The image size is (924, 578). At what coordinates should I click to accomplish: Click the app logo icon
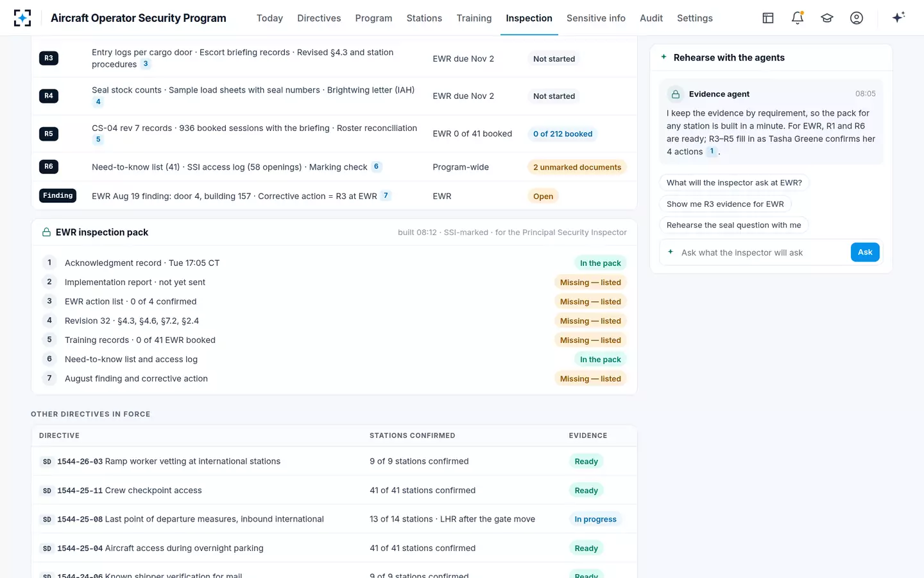point(22,18)
